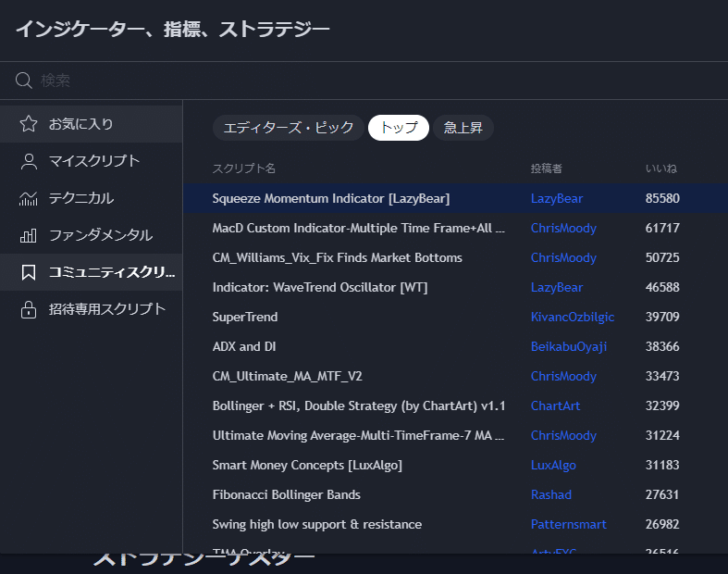Open the Rashad author link
Viewport: 728px width, 574px height.
pos(551,495)
